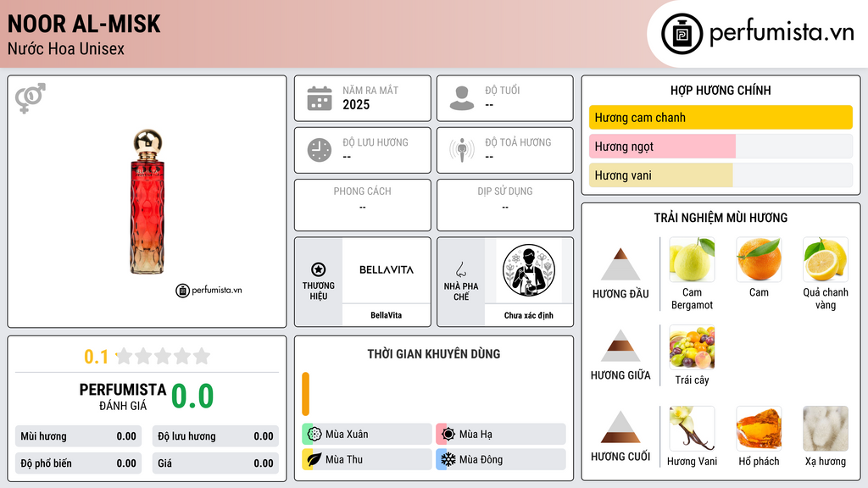The width and height of the screenshot is (868, 488).
Task: Click the Phong cách card
Action: (363, 205)
